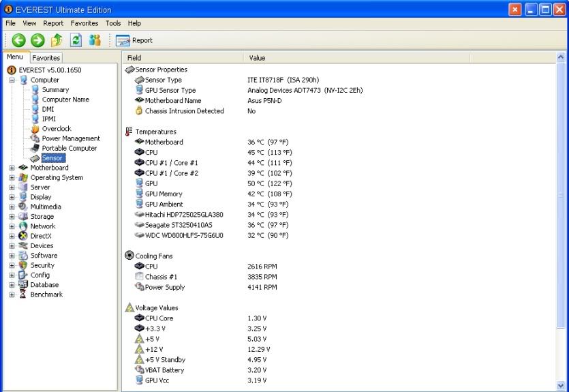Open the users/community toolbar icon
The width and height of the screenshot is (569, 392).
95,40
